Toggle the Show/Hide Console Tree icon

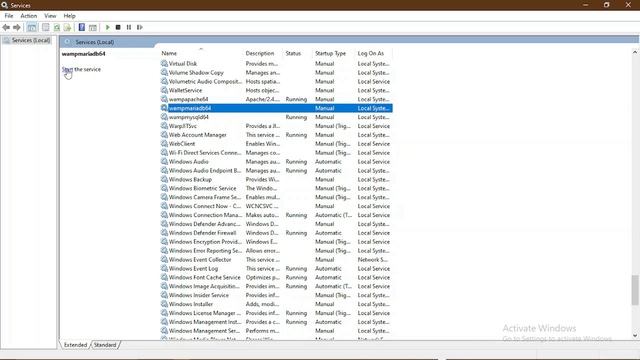(31, 27)
